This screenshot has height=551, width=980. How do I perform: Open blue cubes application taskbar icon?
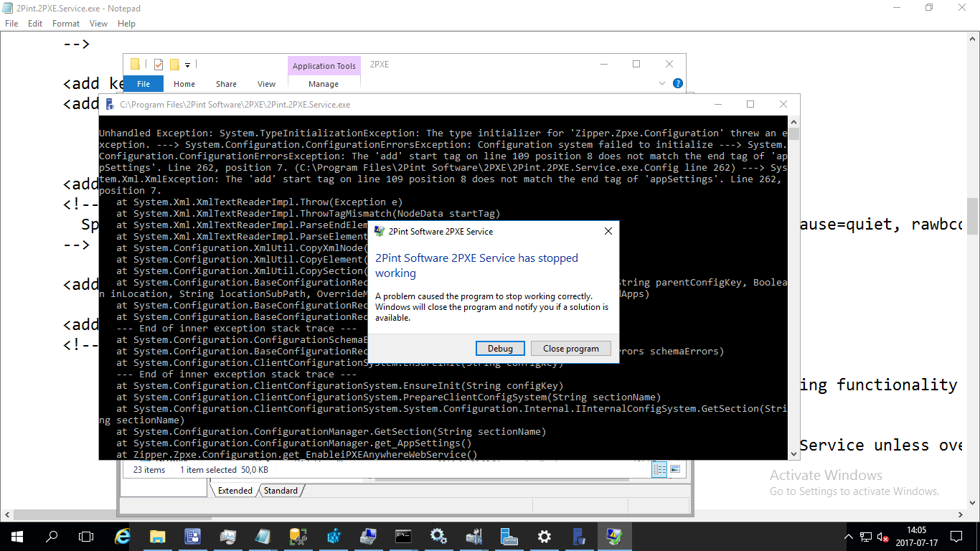tap(334, 537)
